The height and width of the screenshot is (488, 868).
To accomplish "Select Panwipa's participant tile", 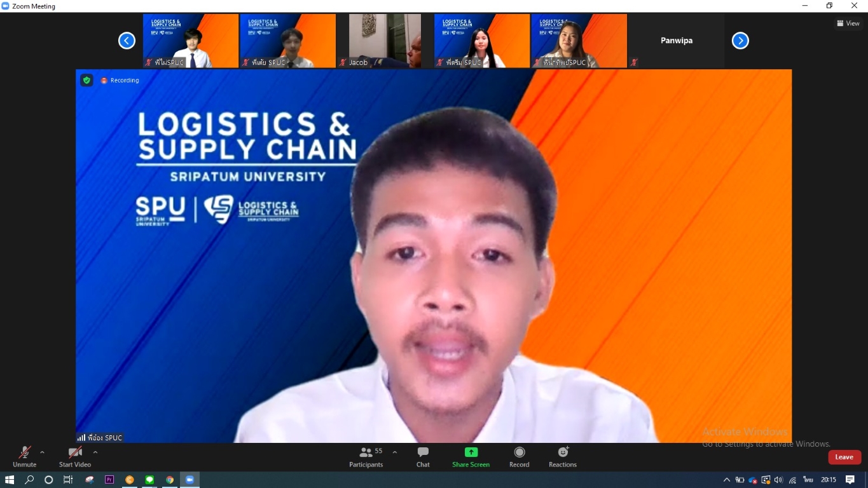I will click(677, 41).
